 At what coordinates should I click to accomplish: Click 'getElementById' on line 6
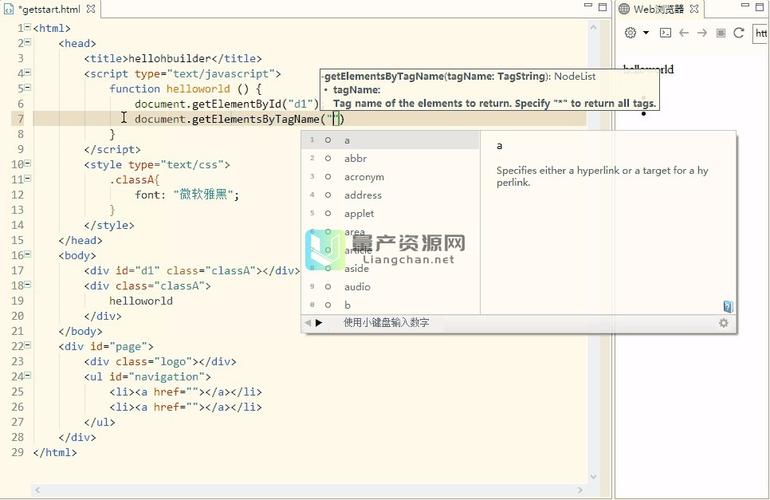tap(237, 104)
